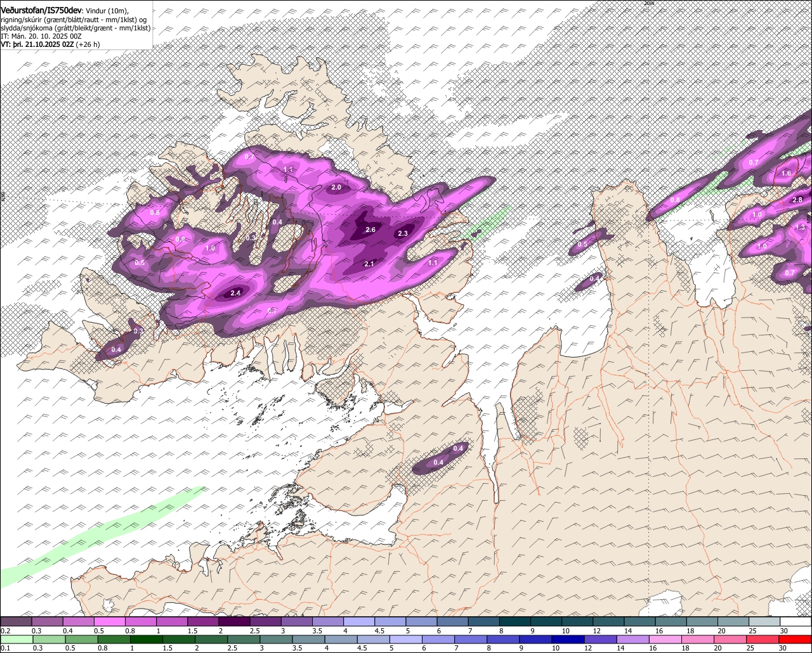The height and width of the screenshot is (653, 812).
Task: Select the VT: þri. 21.10.2025 02Z (+26 h) line
Action: [x=50, y=44]
